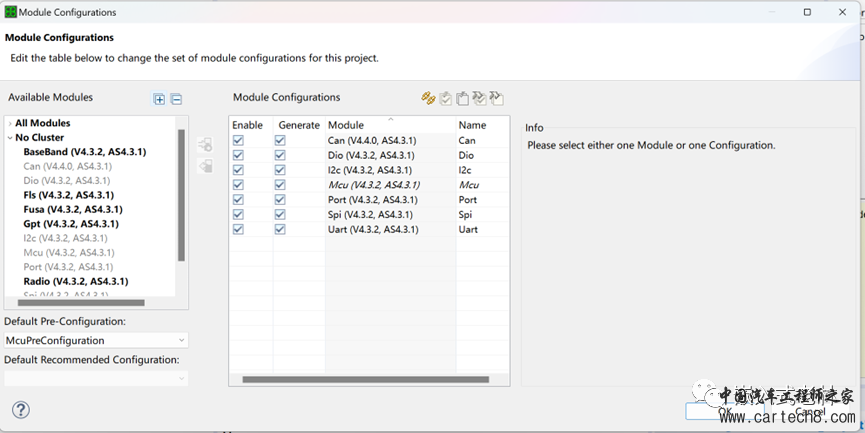The image size is (865, 433).
Task: Click the clipboard with checkmark toolbar icon
Action: tap(445, 98)
